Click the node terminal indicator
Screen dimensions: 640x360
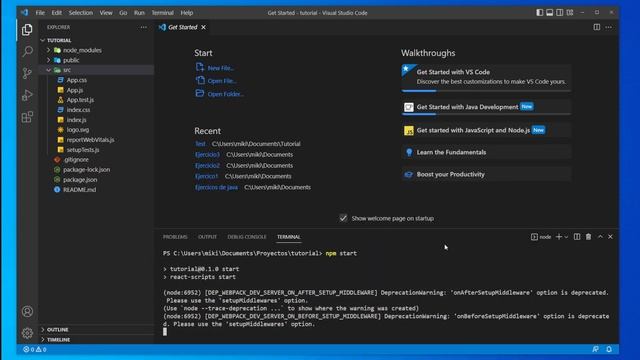pos(541,237)
